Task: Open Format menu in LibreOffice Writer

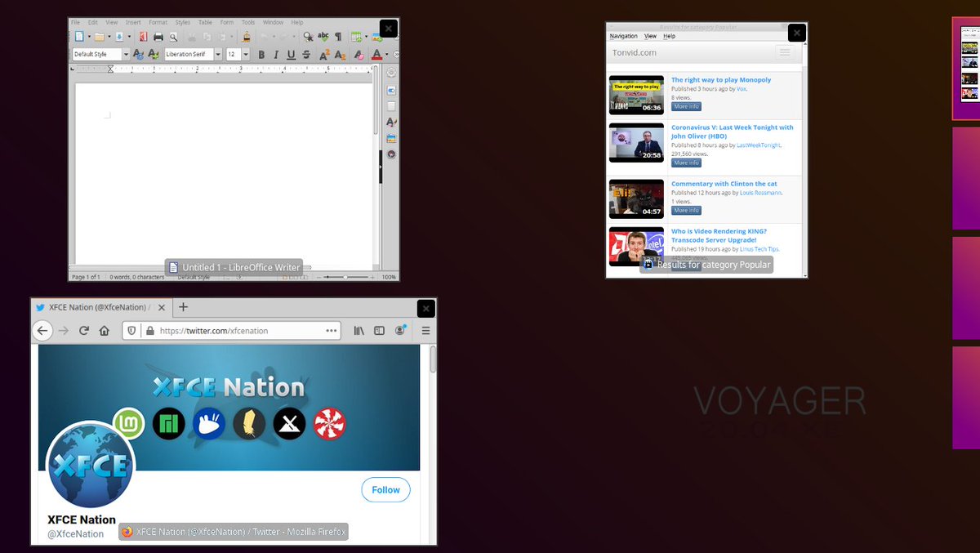Action: click(158, 22)
